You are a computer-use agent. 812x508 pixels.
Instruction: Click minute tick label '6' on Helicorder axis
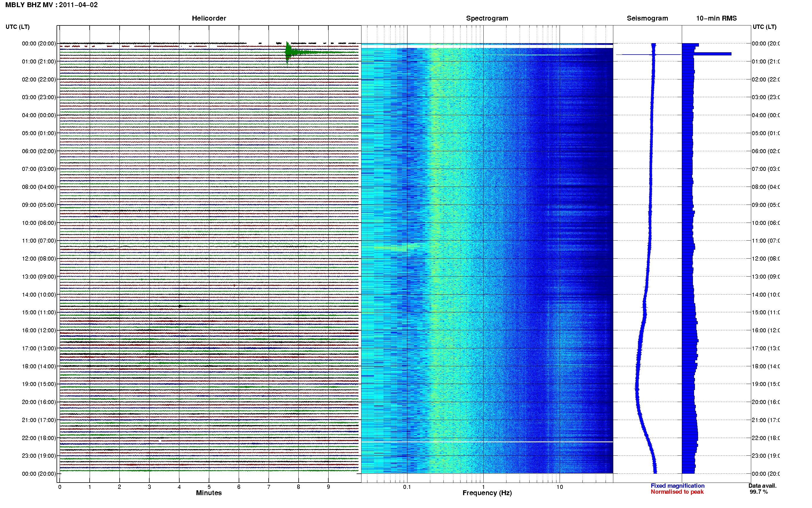[239, 487]
